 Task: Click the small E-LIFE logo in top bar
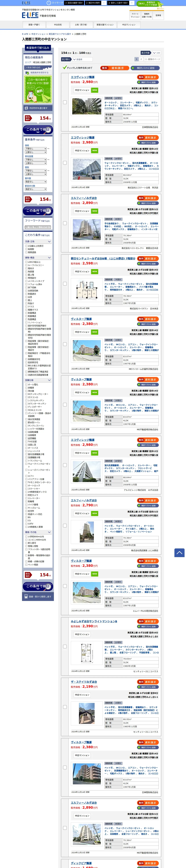point(26,3)
